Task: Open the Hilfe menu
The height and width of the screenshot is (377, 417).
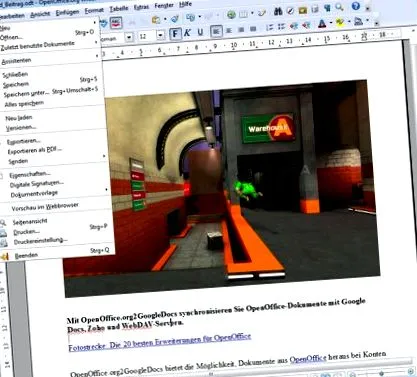Action: 185,4
